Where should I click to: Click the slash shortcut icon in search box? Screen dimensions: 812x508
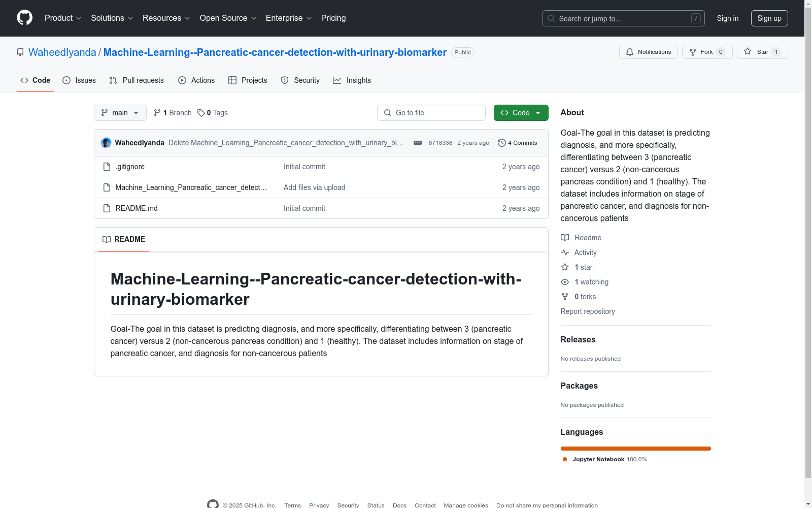(x=696, y=18)
